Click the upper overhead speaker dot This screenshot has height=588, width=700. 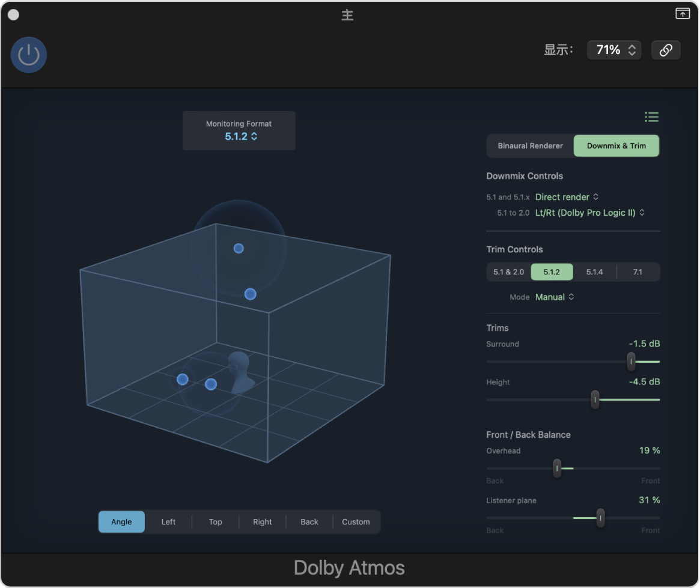[239, 249]
